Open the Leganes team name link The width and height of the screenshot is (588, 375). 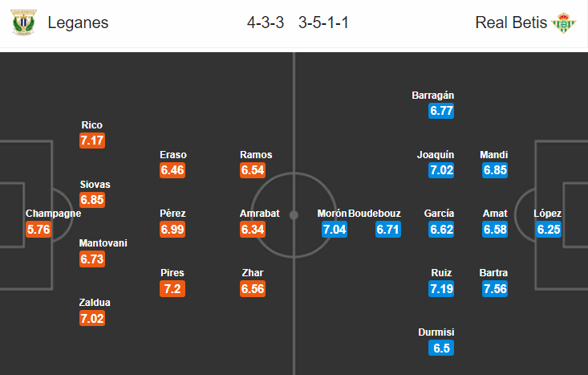(x=78, y=22)
